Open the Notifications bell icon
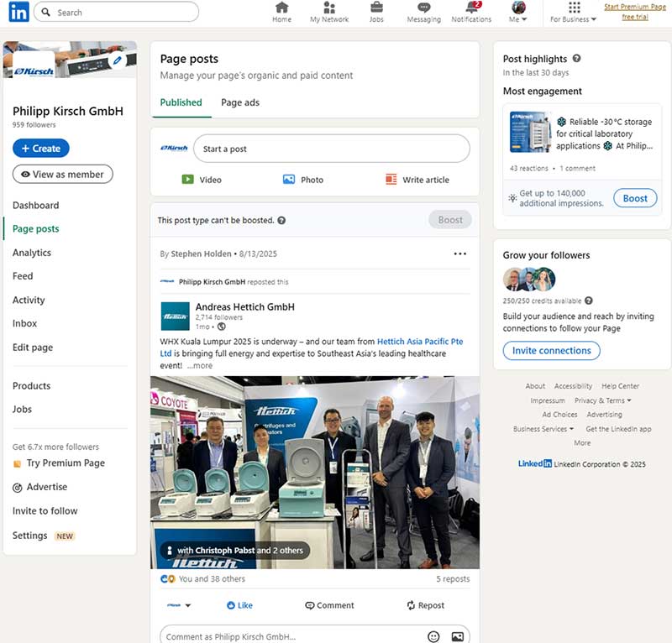The image size is (672, 643). (x=470, y=8)
